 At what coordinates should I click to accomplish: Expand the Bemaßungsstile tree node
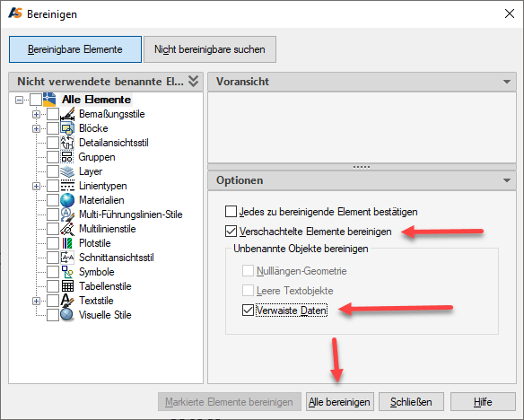pyautogui.click(x=36, y=114)
